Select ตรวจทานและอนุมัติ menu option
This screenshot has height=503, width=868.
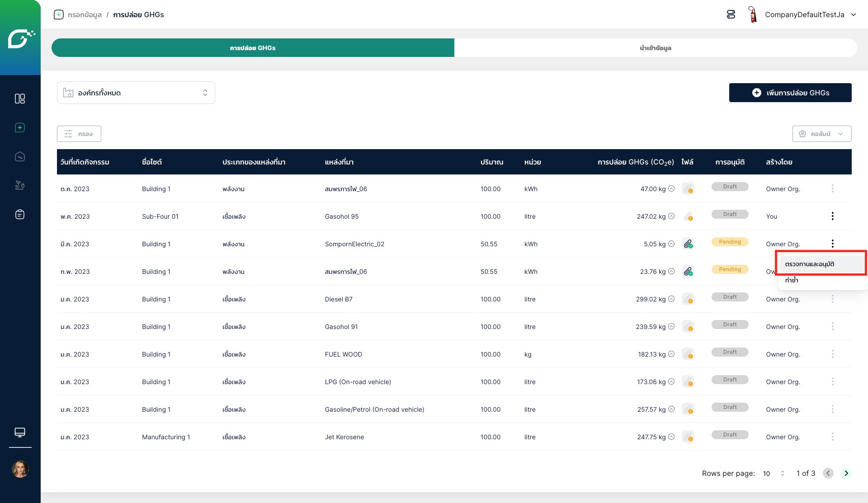pos(809,264)
